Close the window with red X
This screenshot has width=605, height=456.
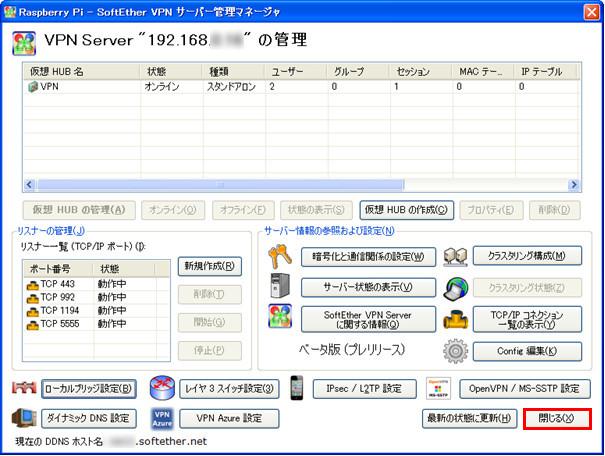tap(591, 12)
